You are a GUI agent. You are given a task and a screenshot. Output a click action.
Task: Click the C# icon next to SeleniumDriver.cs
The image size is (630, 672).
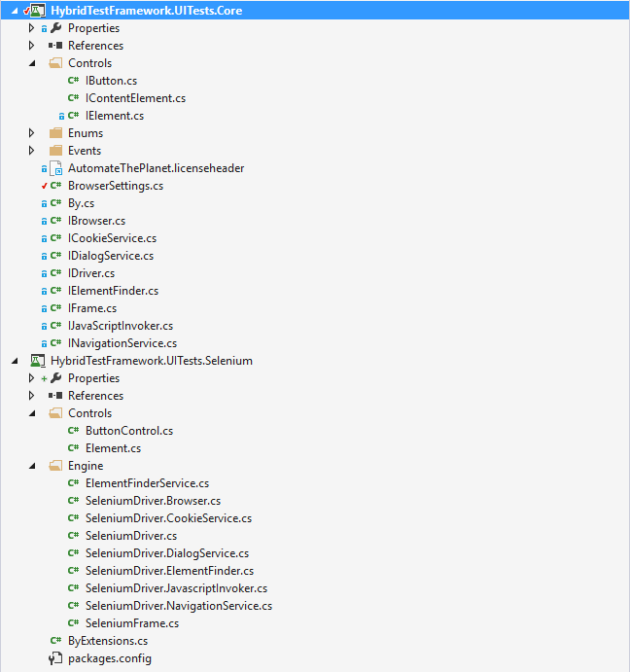coord(73,535)
